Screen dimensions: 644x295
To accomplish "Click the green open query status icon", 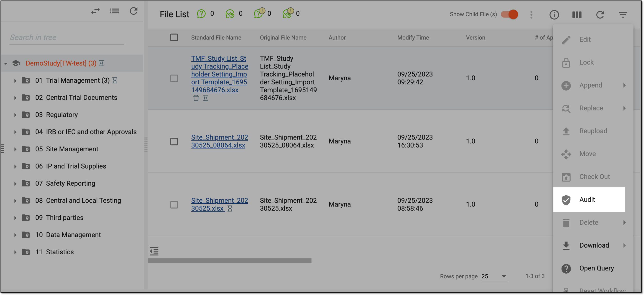I will pos(201,14).
